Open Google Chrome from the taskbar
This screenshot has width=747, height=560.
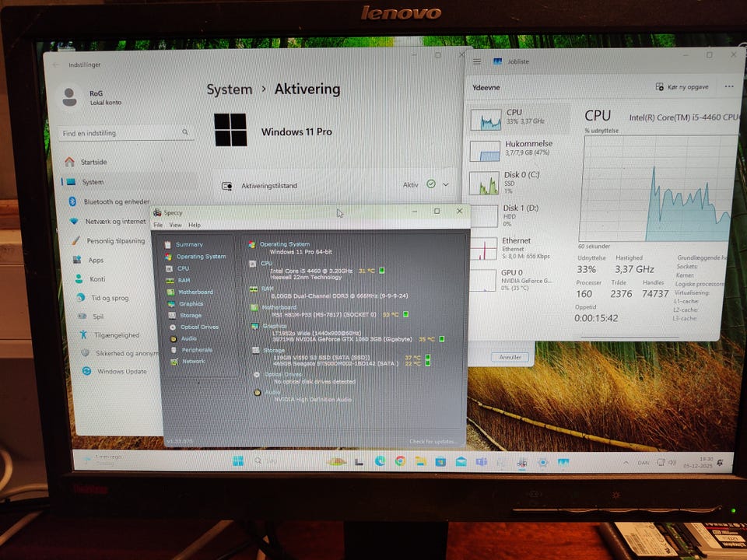tap(400, 461)
